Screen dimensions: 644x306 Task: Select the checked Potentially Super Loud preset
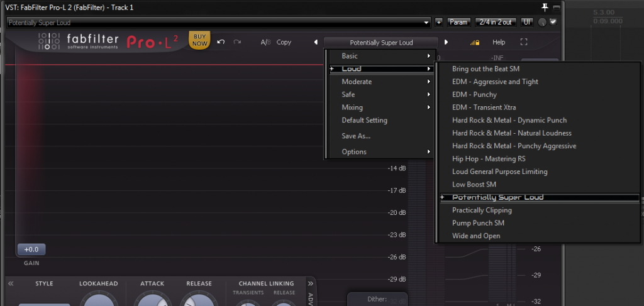tap(539, 197)
